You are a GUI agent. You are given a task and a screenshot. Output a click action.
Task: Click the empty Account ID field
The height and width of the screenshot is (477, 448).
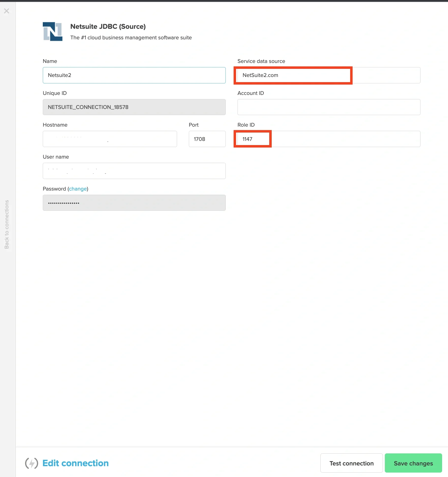329,107
